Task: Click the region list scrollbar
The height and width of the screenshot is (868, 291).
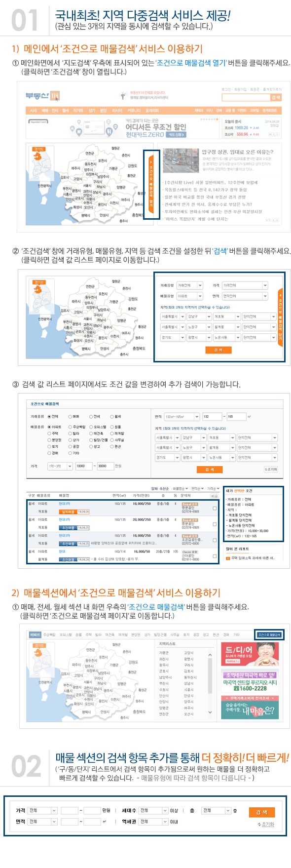Action: [x=211, y=683]
